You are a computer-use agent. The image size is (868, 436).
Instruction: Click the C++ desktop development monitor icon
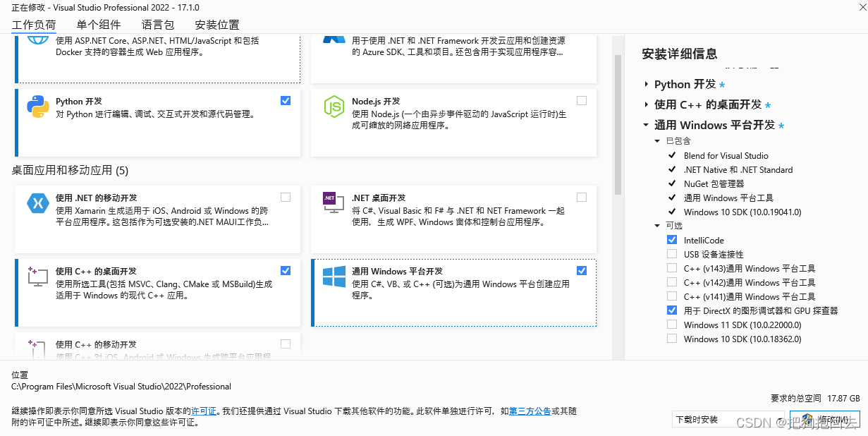coord(37,276)
